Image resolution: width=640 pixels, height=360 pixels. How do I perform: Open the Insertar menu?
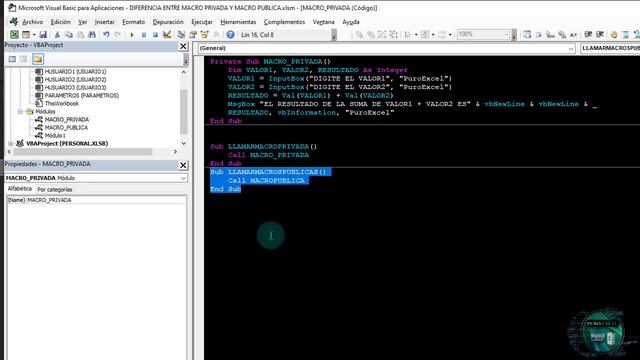coord(104,22)
